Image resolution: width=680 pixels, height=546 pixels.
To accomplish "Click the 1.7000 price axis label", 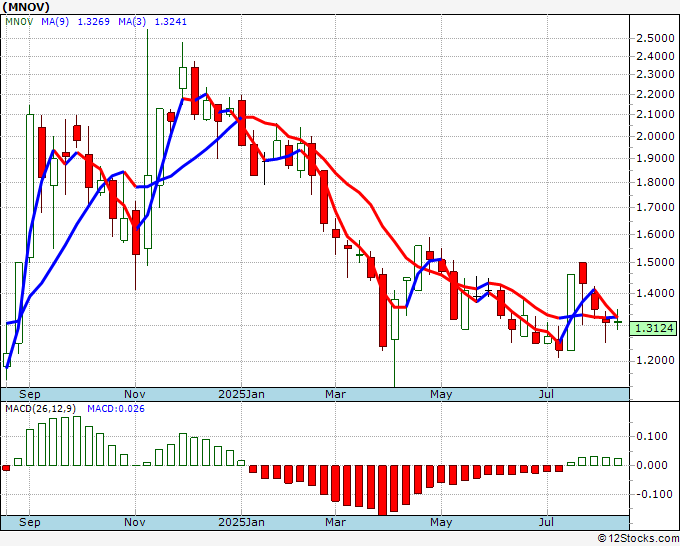I will coord(655,207).
